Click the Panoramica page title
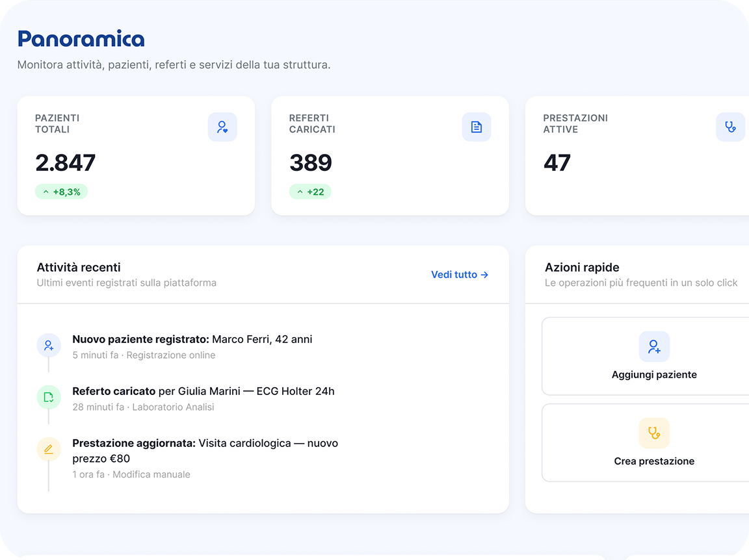This screenshot has width=749, height=560. [81, 39]
